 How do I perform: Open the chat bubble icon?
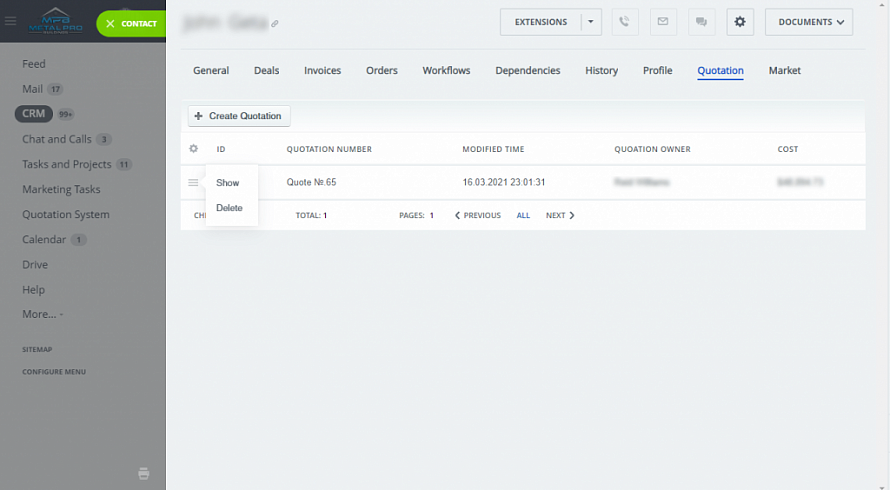point(701,22)
